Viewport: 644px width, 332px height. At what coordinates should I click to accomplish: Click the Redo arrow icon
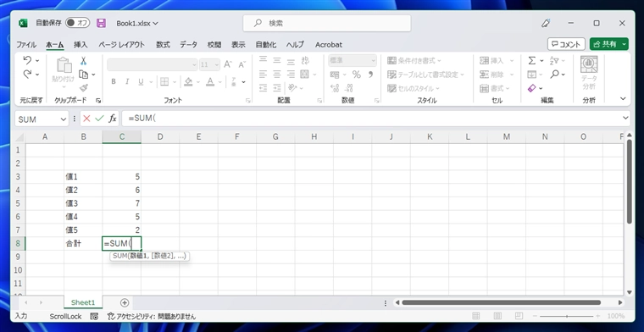click(x=27, y=75)
